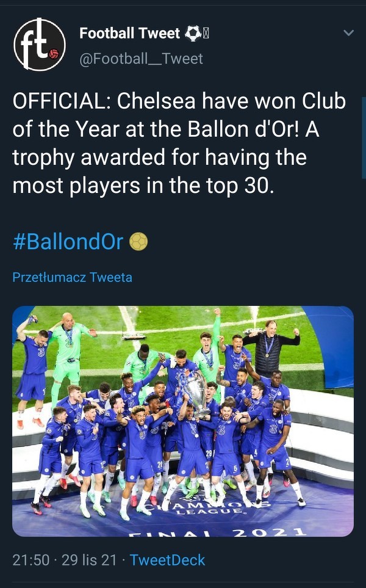Open the TweetDeck source link

pyautogui.click(x=167, y=560)
